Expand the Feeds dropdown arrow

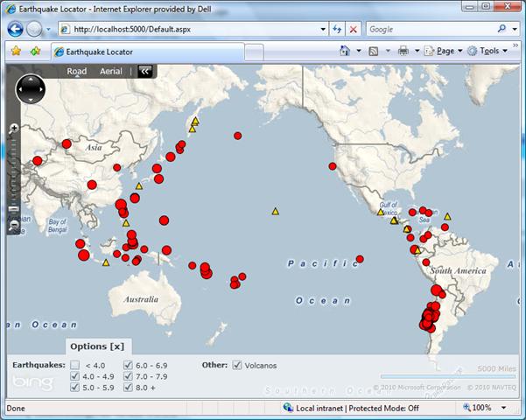[388, 51]
